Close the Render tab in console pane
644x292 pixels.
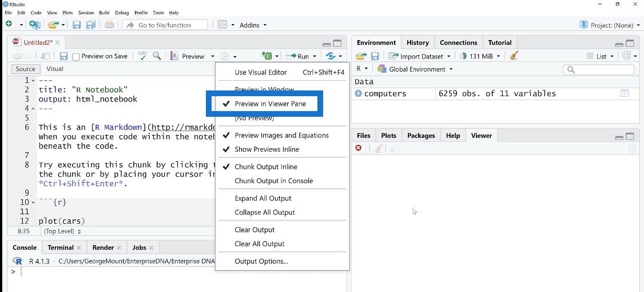[119, 247]
